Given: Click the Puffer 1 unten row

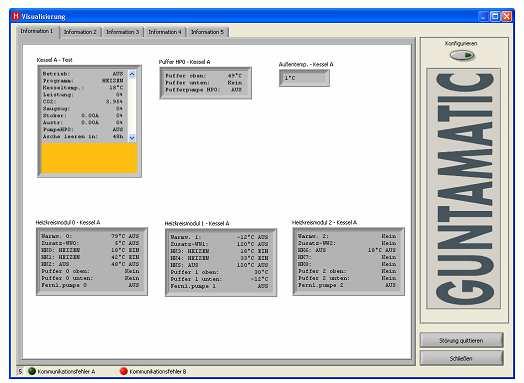Looking at the screenshot, I should (220, 279).
